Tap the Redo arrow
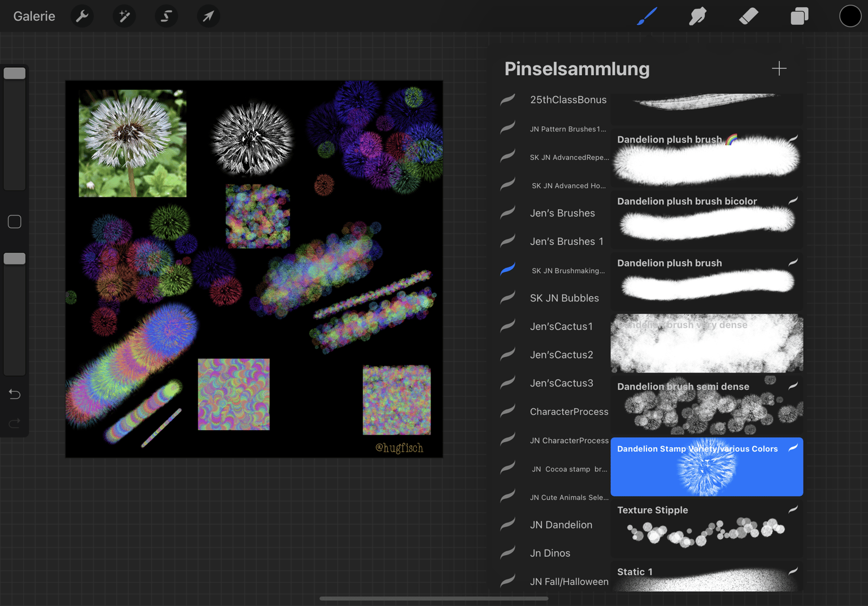 pos(15,423)
